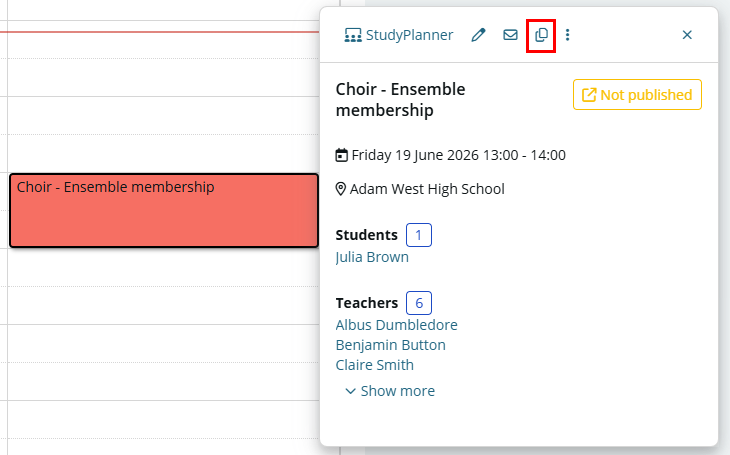Screen dimensions: 730x455
Task: Open student Julia Brown
Action: coord(372,257)
